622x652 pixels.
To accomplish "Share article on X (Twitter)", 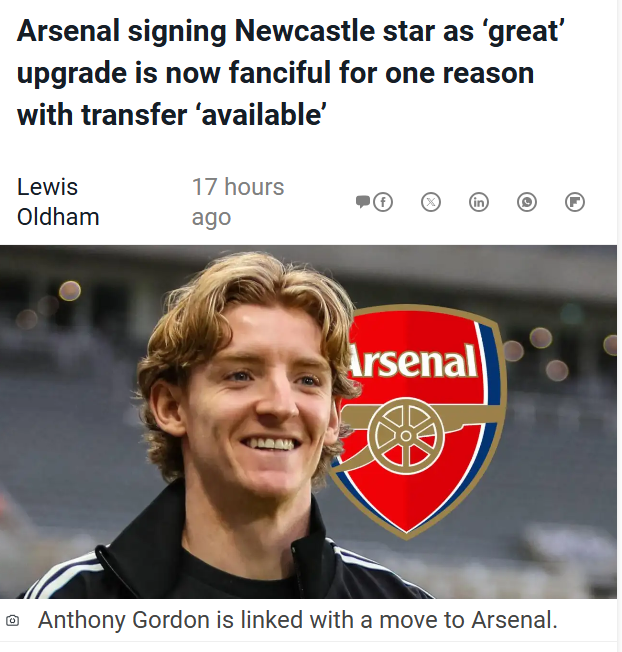I will pyautogui.click(x=431, y=202).
